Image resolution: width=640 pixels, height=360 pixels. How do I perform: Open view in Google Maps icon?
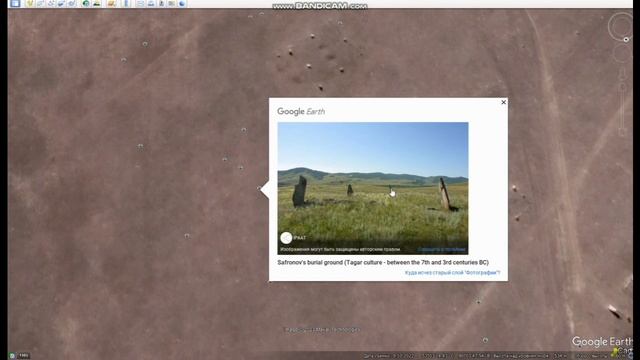click(x=171, y=3)
